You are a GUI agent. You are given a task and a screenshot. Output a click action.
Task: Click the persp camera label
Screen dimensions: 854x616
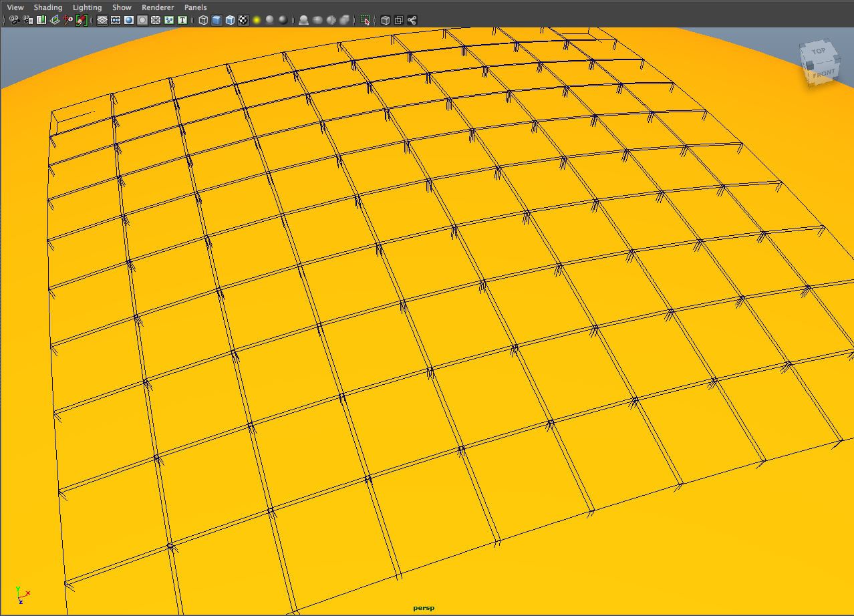coord(424,609)
